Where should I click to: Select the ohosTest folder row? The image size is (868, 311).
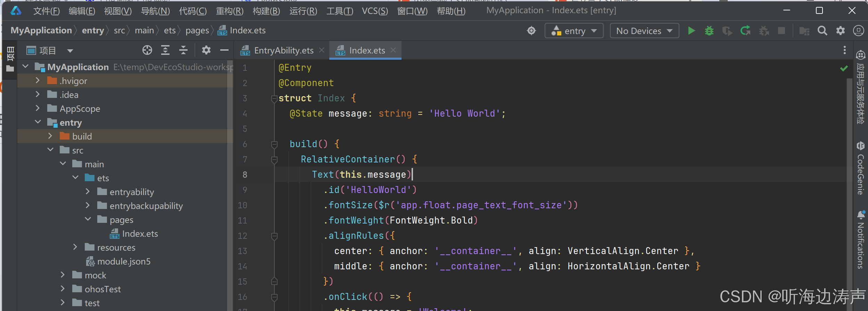125,289
